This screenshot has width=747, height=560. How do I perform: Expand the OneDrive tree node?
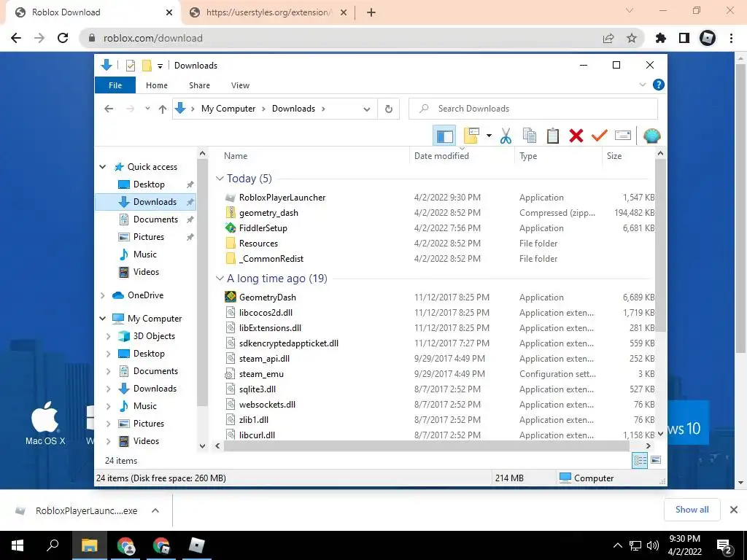pyautogui.click(x=102, y=295)
